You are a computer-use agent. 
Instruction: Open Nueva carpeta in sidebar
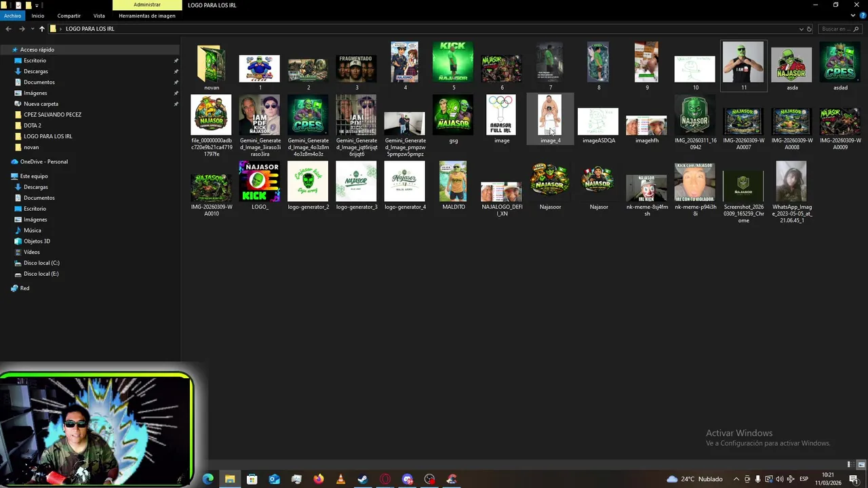click(41, 104)
